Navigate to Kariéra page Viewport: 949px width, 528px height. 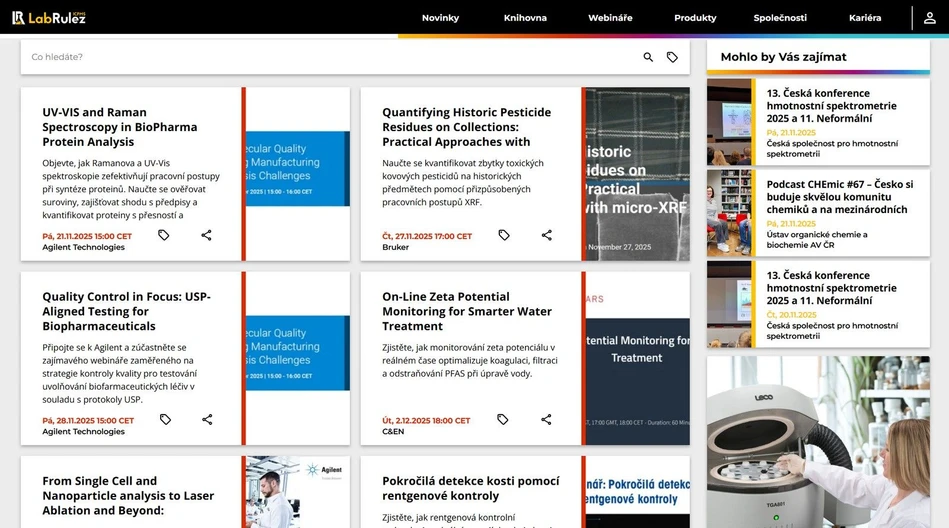click(x=865, y=18)
